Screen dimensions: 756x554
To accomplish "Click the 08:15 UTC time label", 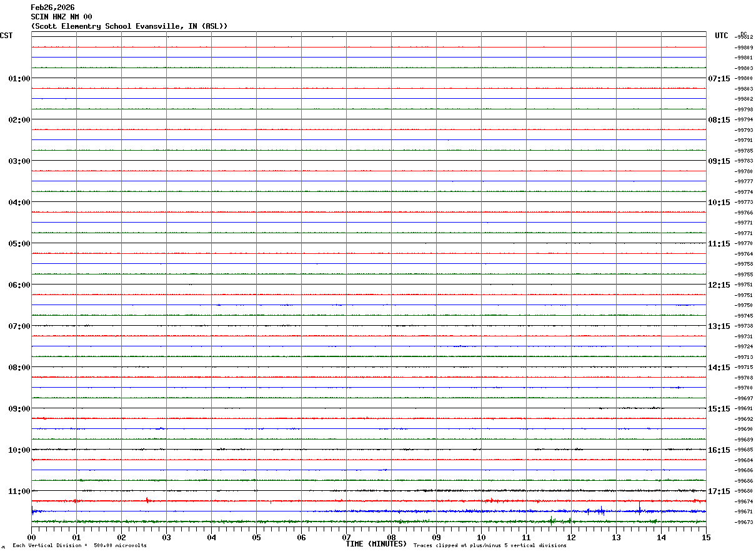I will click(719, 120).
